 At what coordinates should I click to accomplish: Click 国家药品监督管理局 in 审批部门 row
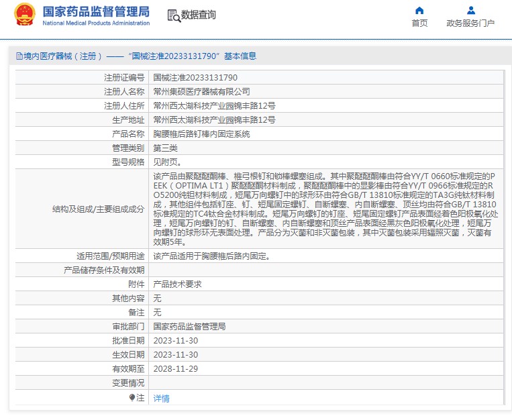(189, 326)
